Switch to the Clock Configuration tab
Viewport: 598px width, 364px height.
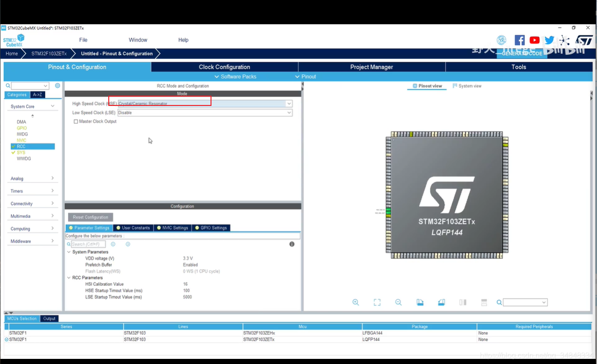pyautogui.click(x=225, y=67)
